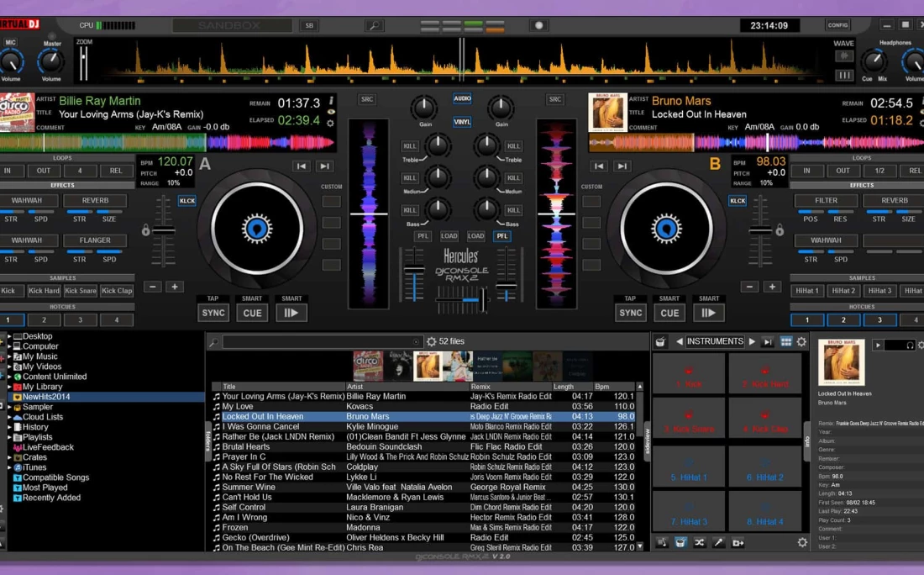Toggle VINYL mode in the mixer
Viewport: 924px width, 575px height.
[462, 122]
